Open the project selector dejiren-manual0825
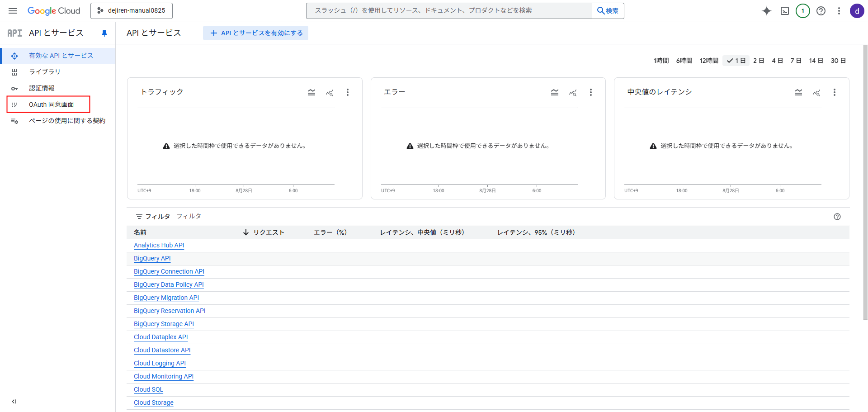Screen dimensions: 868x412 point(132,10)
